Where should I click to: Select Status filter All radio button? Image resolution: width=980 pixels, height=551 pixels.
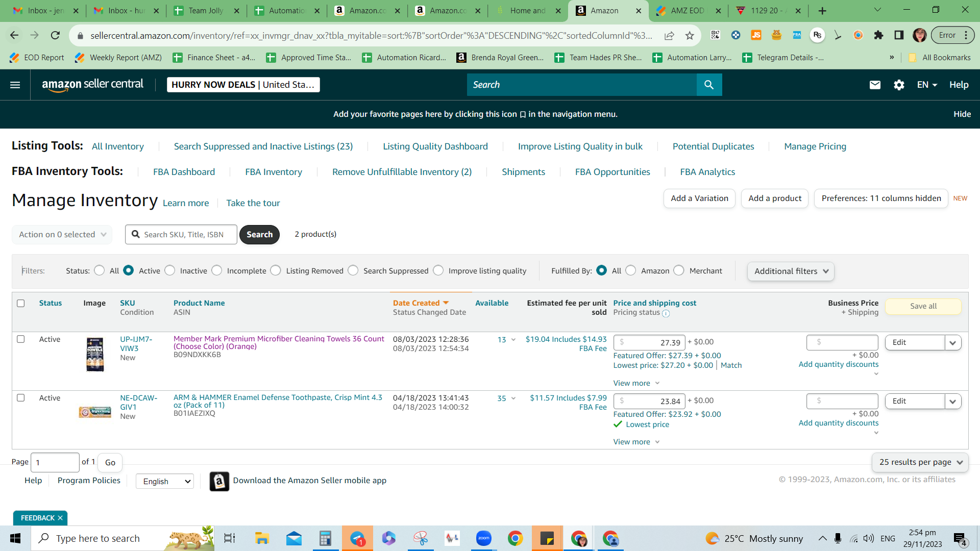point(100,270)
